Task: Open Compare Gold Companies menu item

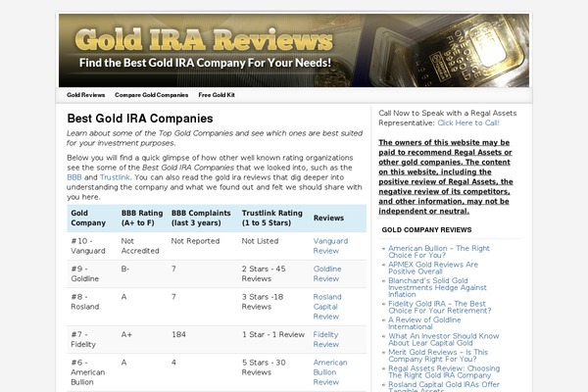Action: tap(152, 95)
